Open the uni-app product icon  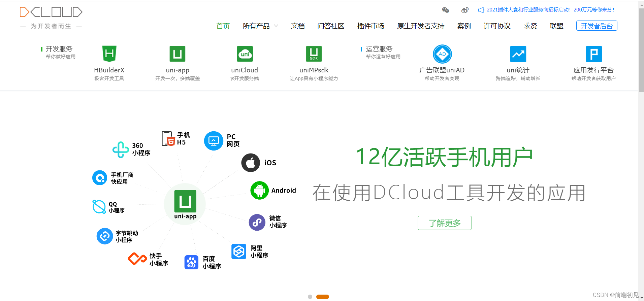(x=178, y=54)
